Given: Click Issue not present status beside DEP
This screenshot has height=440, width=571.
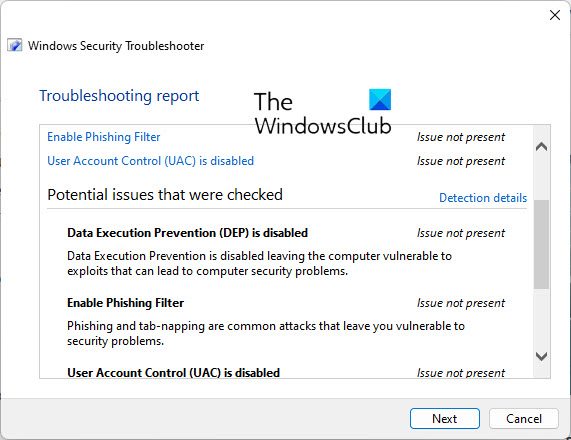Looking at the screenshot, I should [461, 233].
